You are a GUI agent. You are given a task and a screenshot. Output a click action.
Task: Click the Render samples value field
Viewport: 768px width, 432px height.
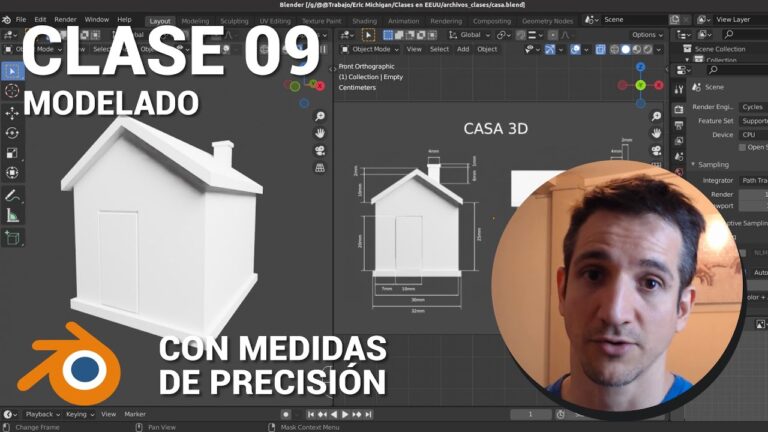(x=753, y=194)
